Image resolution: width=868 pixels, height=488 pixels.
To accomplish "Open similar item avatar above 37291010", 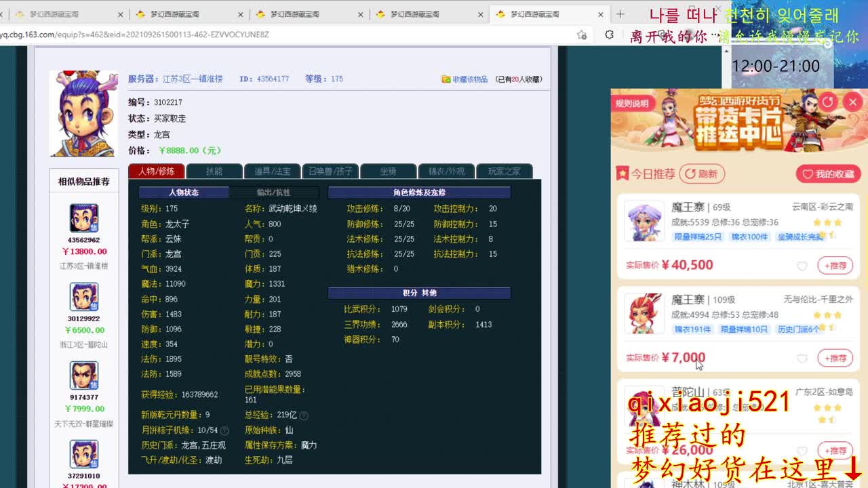I will pos(84,454).
